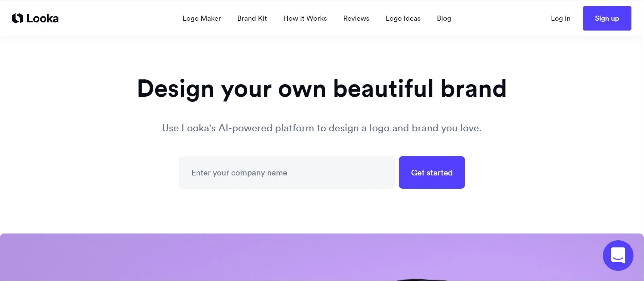Focus the 'Enter your company name' input

[x=286, y=172]
